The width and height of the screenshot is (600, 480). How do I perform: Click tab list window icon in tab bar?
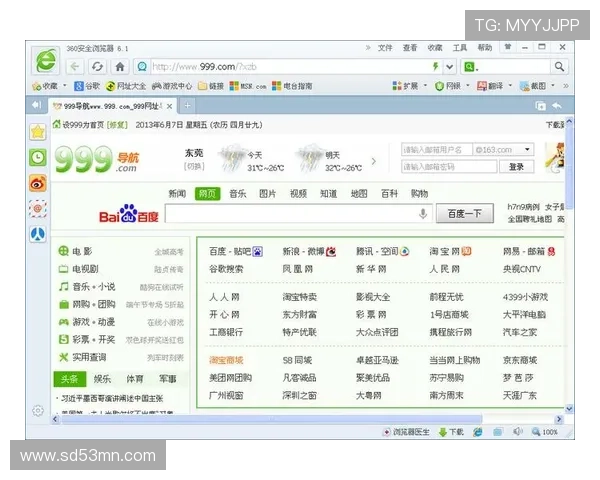pos(540,106)
